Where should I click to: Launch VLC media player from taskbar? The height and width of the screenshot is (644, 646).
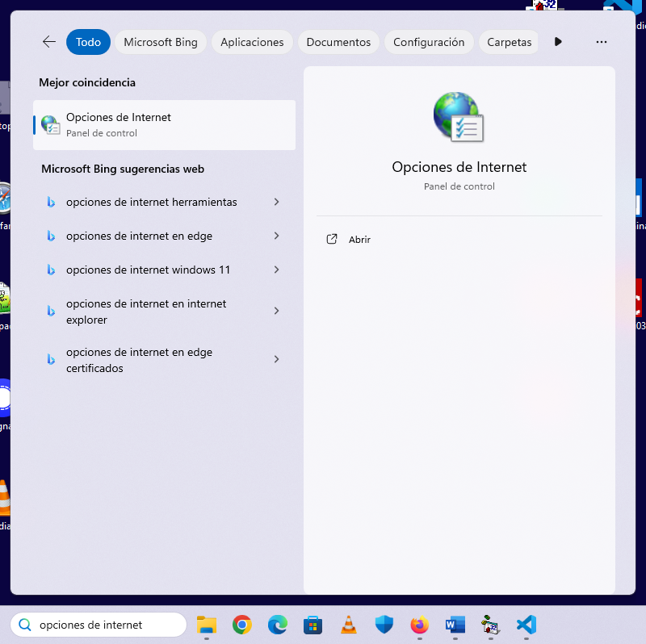(349, 625)
